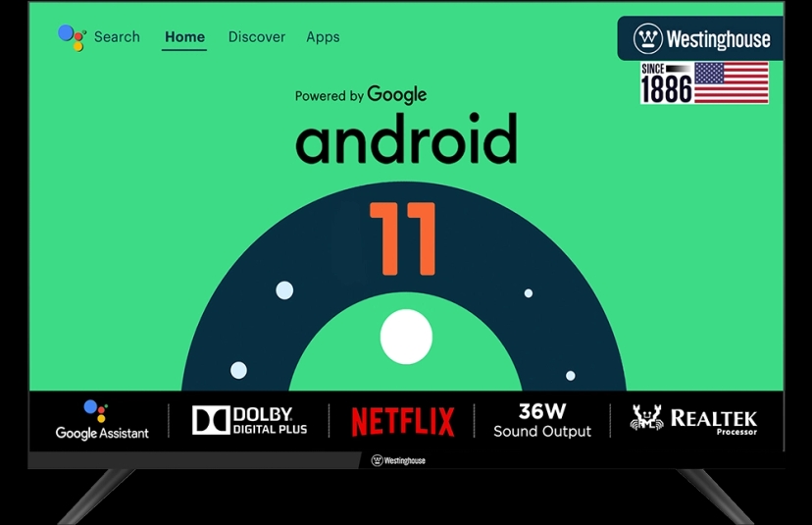The height and width of the screenshot is (525, 812).
Task: Click the small Westinghouse logo on TV bezel
Action: pyautogui.click(x=398, y=460)
